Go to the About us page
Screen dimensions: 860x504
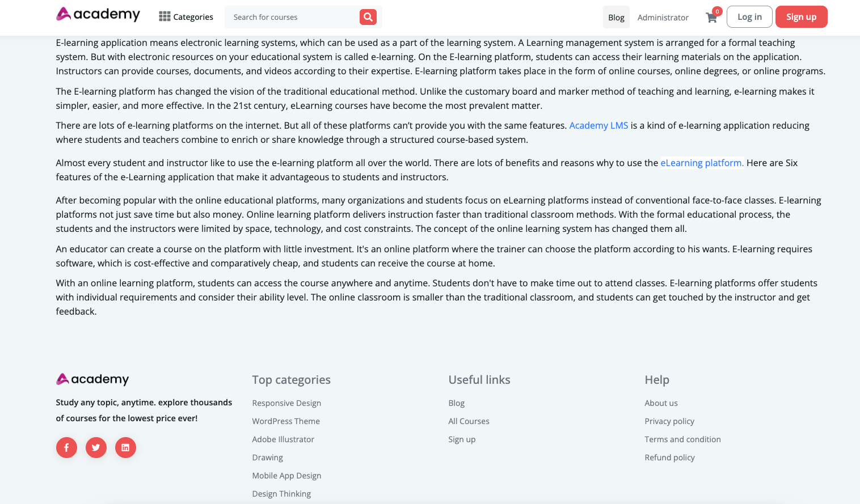(x=661, y=403)
